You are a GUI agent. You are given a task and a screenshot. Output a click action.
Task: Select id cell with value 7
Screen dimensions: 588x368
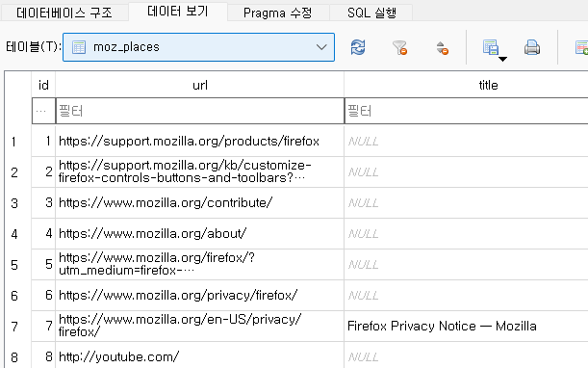43,327
